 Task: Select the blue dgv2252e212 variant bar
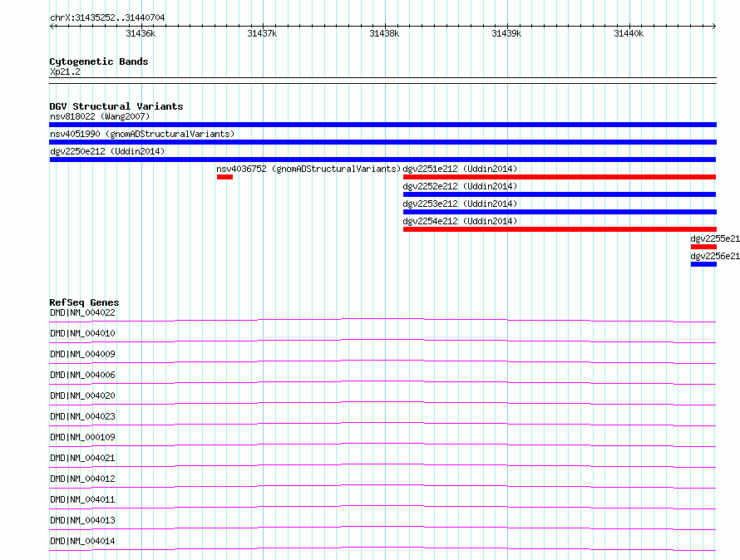pos(560,194)
